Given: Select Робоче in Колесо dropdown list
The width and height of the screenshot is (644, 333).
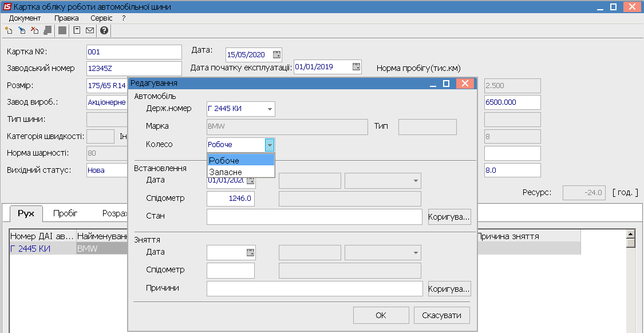Looking at the screenshot, I should tap(240, 160).
